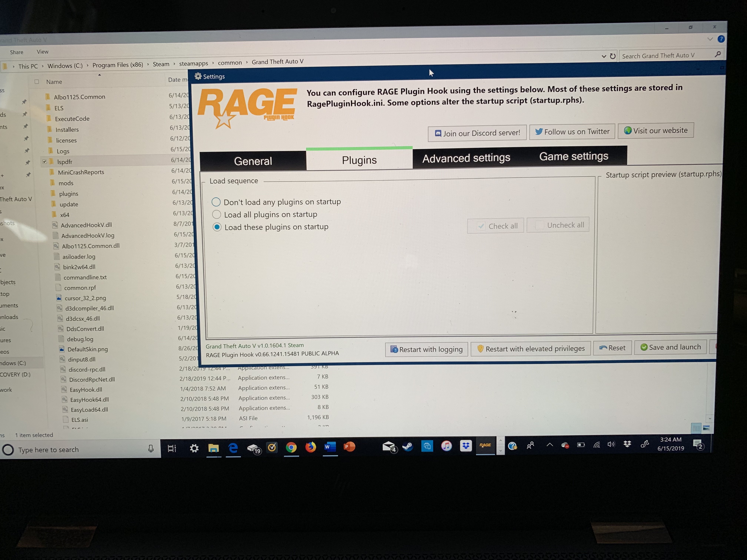747x560 pixels.
Task: Open Steam from the taskbar
Action: pos(408,447)
